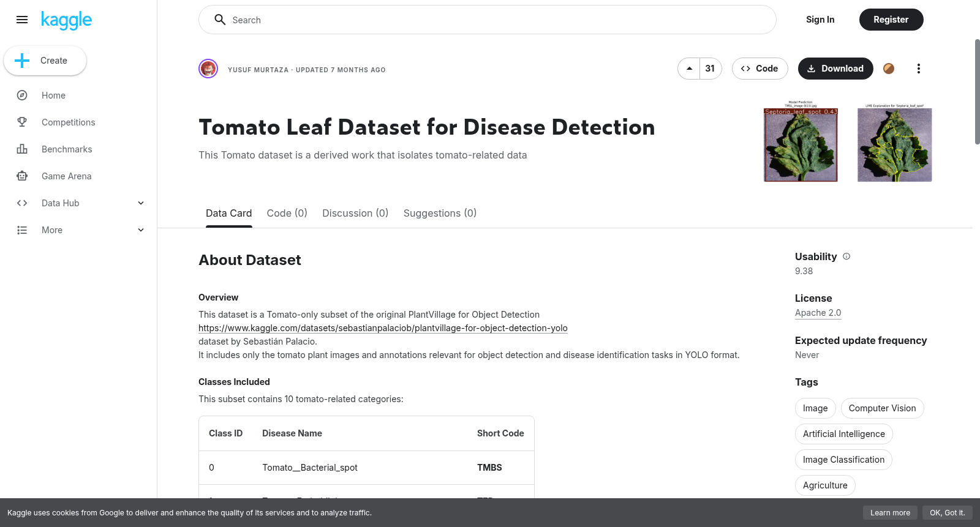Open the LIME explanation leaf thumbnail
Image resolution: width=980 pixels, height=527 pixels.
[x=895, y=142]
